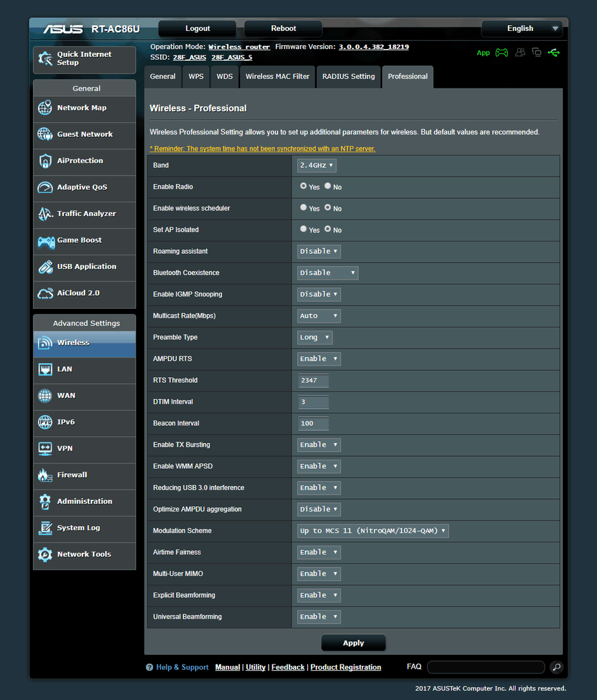The image size is (597, 700).
Task: Click the Wireless signal icon in sidebar
Action: coord(45,342)
